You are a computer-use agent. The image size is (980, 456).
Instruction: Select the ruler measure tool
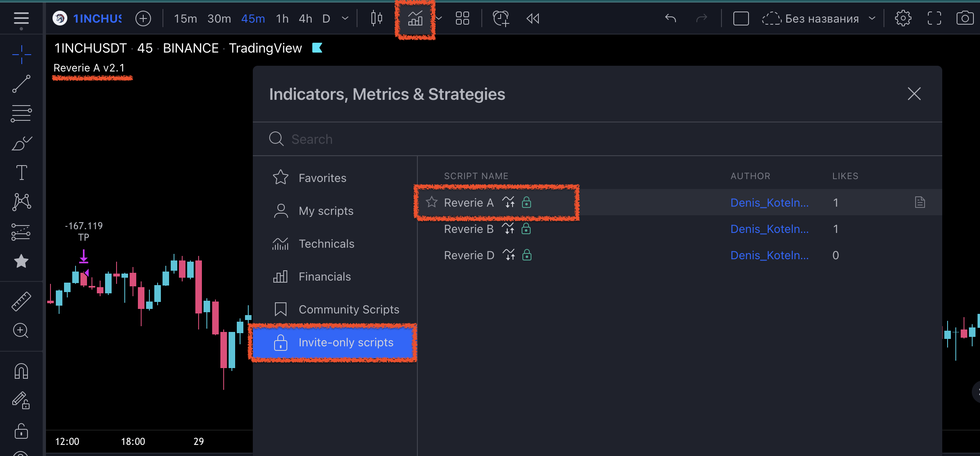[x=21, y=301]
